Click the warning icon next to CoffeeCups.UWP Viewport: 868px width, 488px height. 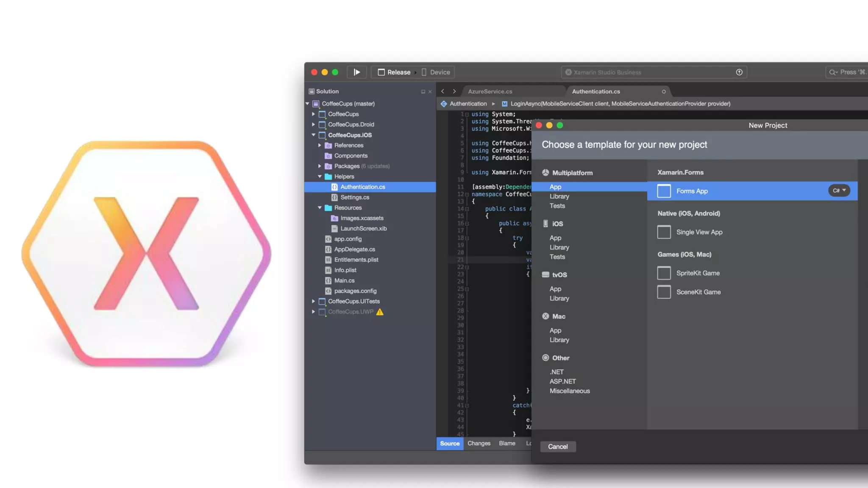click(380, 312)
